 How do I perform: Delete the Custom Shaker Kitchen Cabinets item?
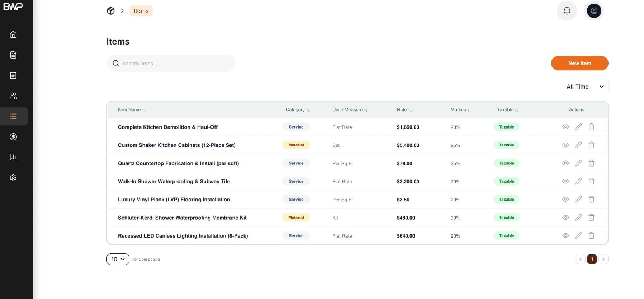(591, 145)
